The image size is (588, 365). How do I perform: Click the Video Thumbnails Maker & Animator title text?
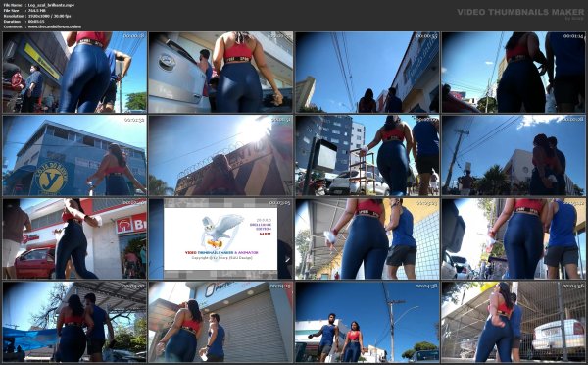coord(221,253)
